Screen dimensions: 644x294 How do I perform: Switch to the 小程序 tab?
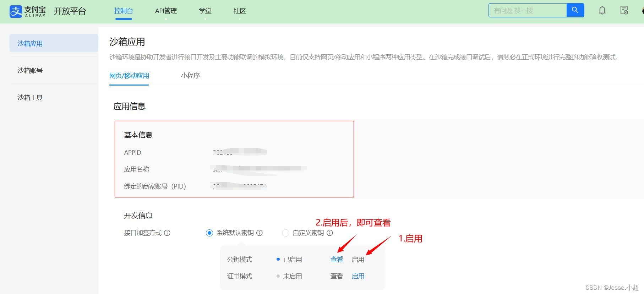[190, 76]
